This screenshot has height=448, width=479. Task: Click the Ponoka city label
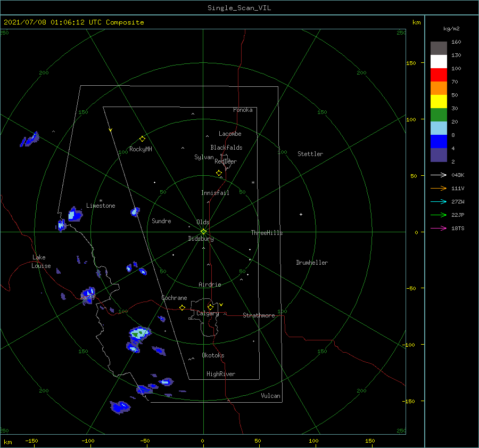click(243, 110)
